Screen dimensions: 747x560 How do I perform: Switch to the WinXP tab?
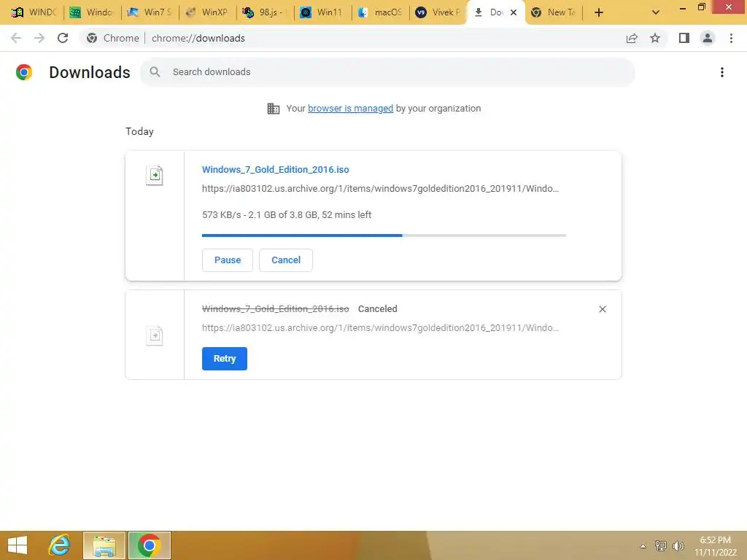[207, 12]
